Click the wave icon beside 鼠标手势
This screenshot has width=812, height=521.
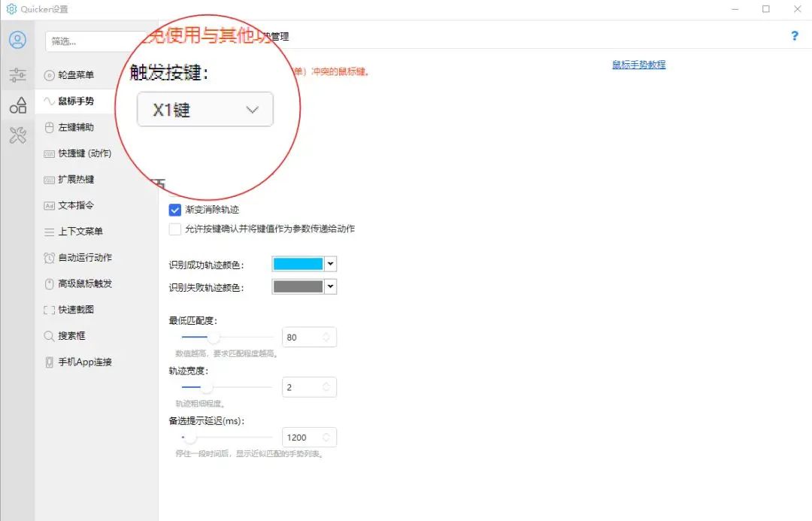point(49,101)
